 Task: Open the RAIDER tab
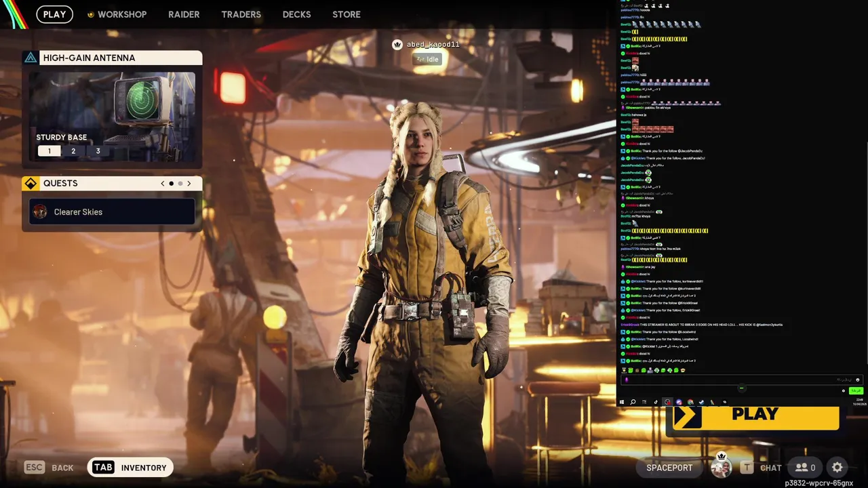pyautogui.click(x=184, y=14)
